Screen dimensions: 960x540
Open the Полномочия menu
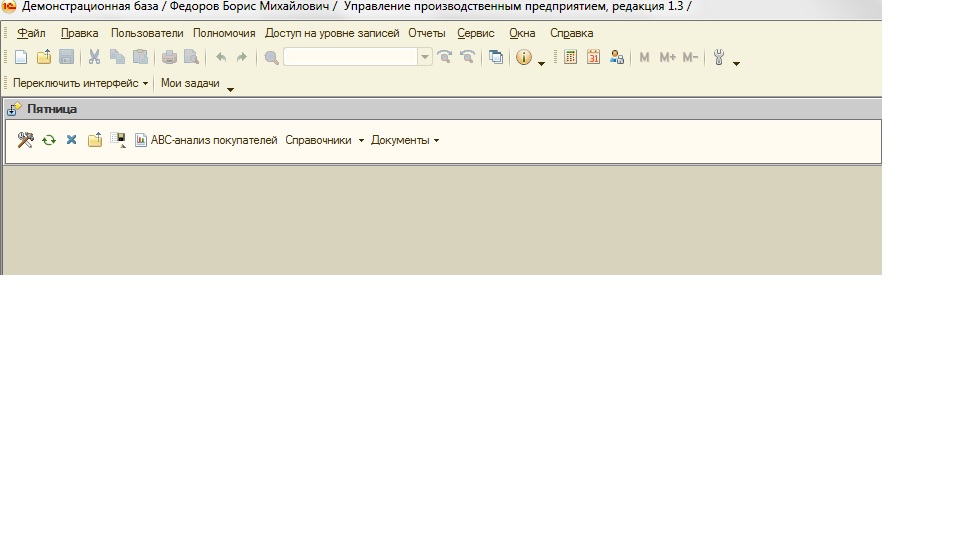click(224, 33)
